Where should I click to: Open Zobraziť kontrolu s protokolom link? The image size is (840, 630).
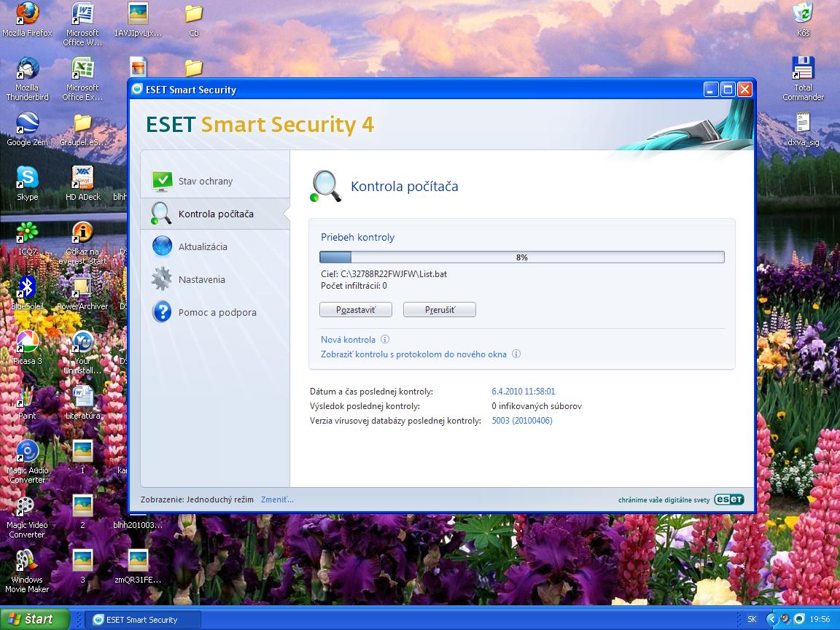coord(413,354)
